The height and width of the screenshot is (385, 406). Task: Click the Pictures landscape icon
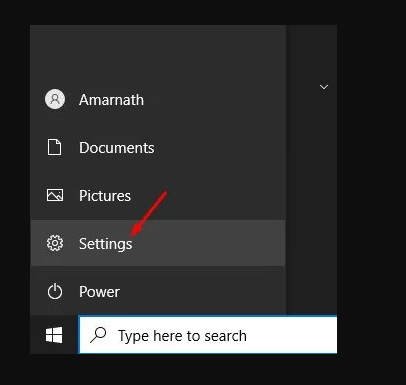[55, 195]
